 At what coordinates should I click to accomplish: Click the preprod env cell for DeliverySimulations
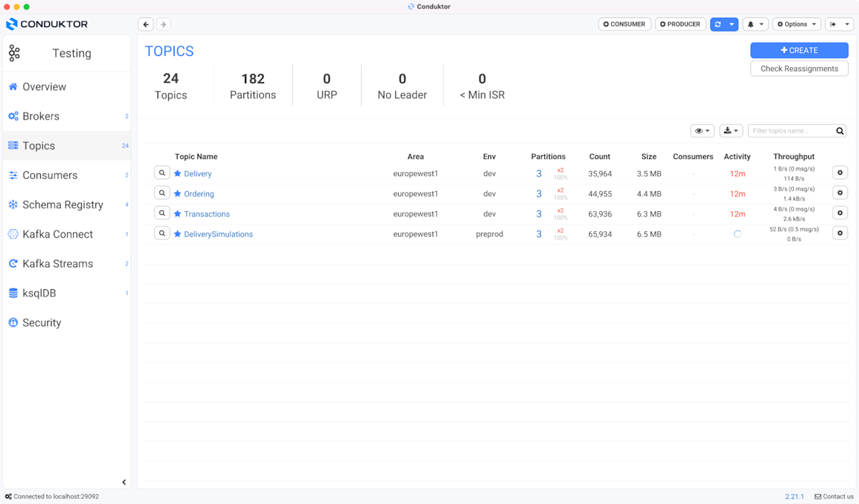coord(490,234)
